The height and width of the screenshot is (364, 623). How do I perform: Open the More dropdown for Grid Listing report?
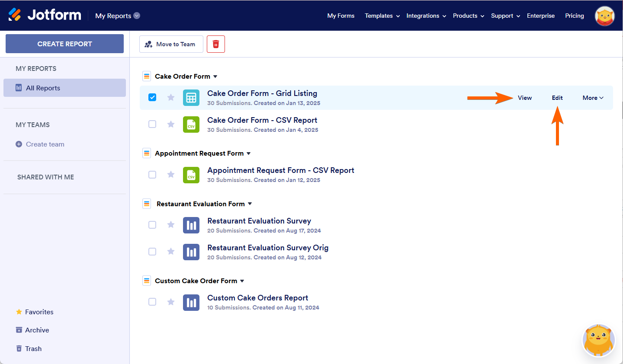[x=593, y=97]
